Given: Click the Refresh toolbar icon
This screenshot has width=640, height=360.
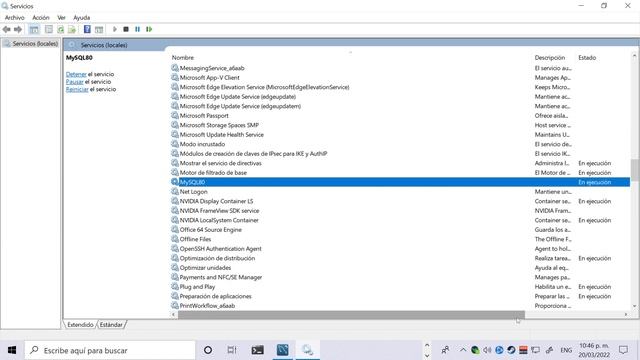Looking at the screenshot, I should (60, 29).
